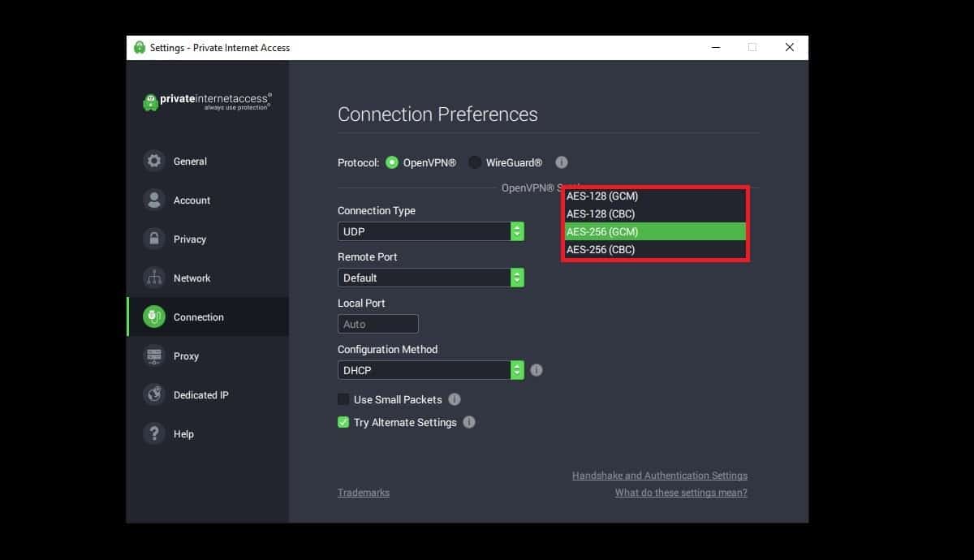
Task: Click the PIA padlock icon in title bar
Action: click(x=140, y=47)
